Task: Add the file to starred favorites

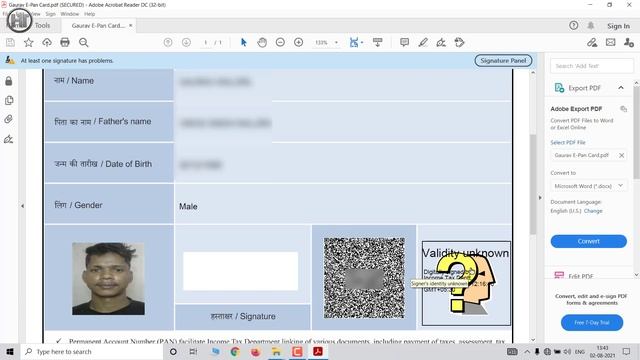Action: pos(29,42)
